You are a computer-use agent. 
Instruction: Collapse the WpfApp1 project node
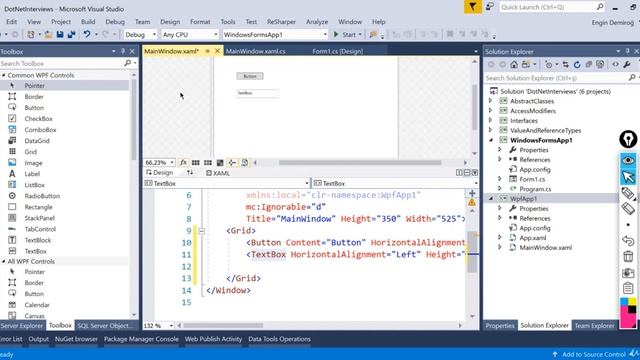click(x=491, y=198)
